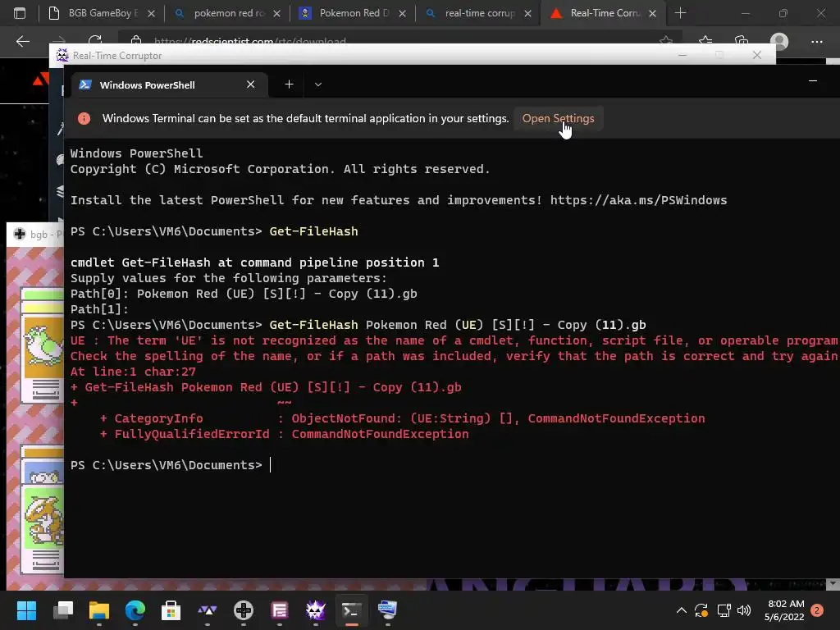This screenshot has height=630, width=840.
Task: Open Task View on the taskbar
Action: pos(62,610)
